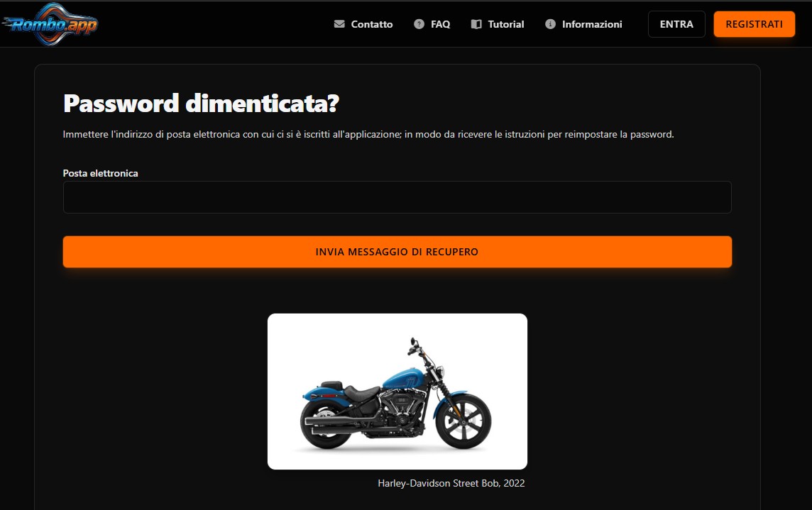Viewport: 812px width, 510px height.
Task: Click the question mark icon beside FAQ
Action: (x=419, y=24)
